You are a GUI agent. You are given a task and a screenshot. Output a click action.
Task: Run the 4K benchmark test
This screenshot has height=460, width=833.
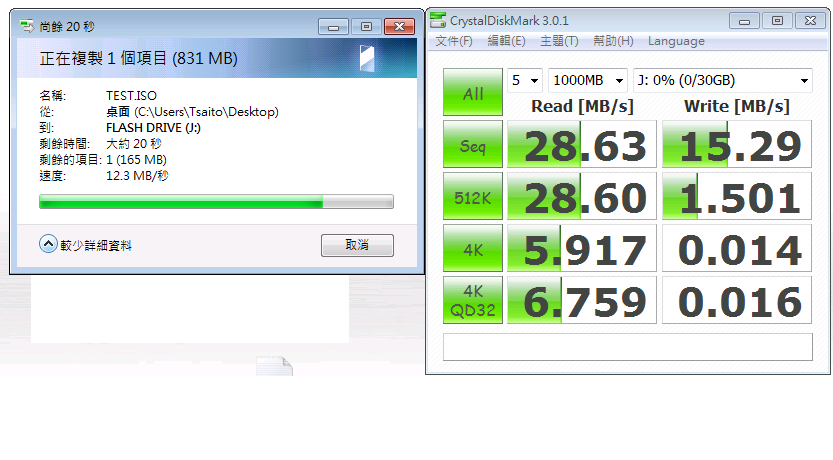pyautogui.click(x=473, y=248)
